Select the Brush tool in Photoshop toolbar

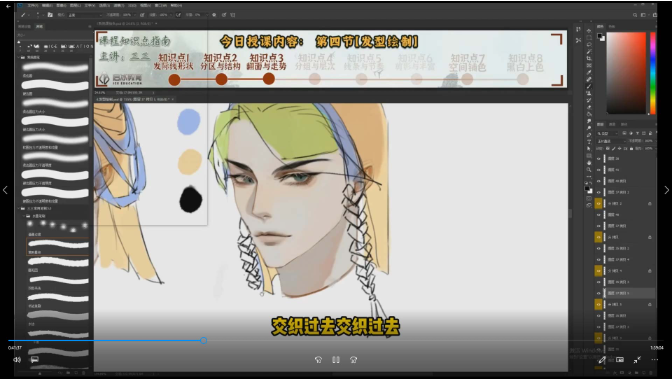[x=589, y=86]
